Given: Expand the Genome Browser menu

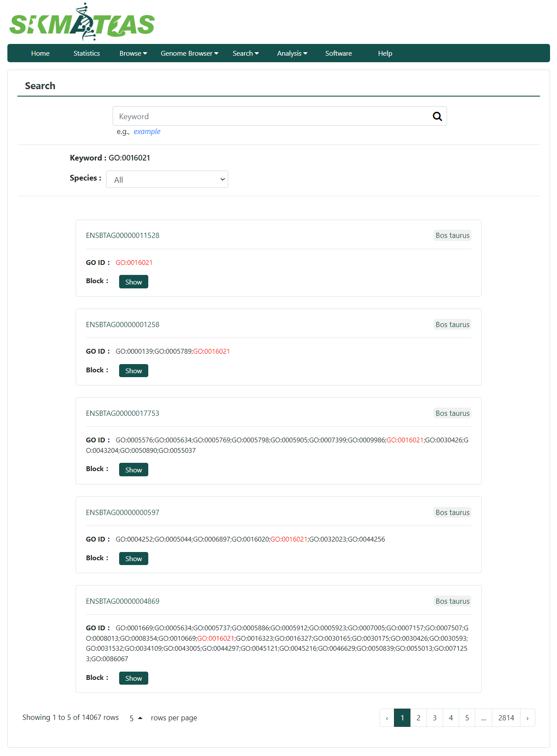Looking at the screenshot, I should pos(190,53).
